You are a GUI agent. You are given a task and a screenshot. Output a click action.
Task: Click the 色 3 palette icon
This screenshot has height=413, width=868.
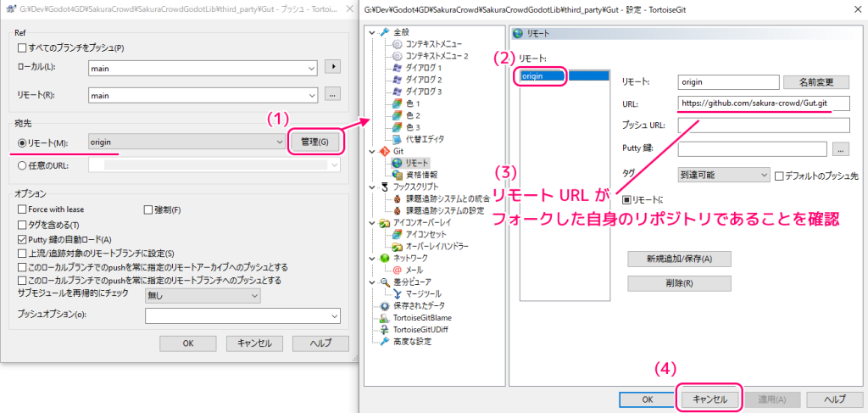pos(397,126)
